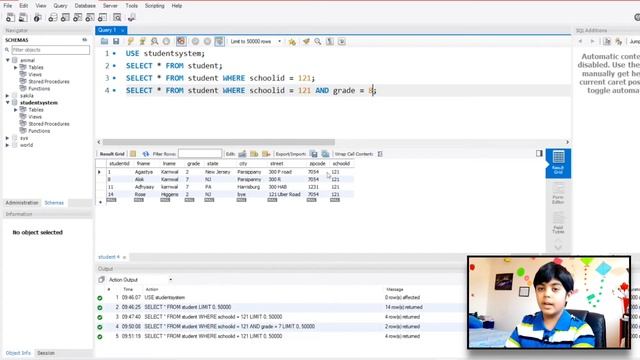Open the search table data icon
This screenshot has height=360, width=640.
coord(117,18)
